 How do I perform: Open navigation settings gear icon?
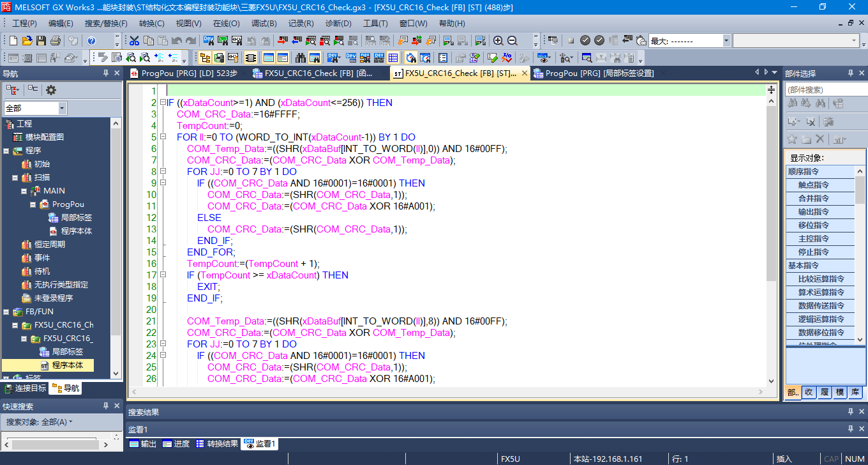[51, 90]
